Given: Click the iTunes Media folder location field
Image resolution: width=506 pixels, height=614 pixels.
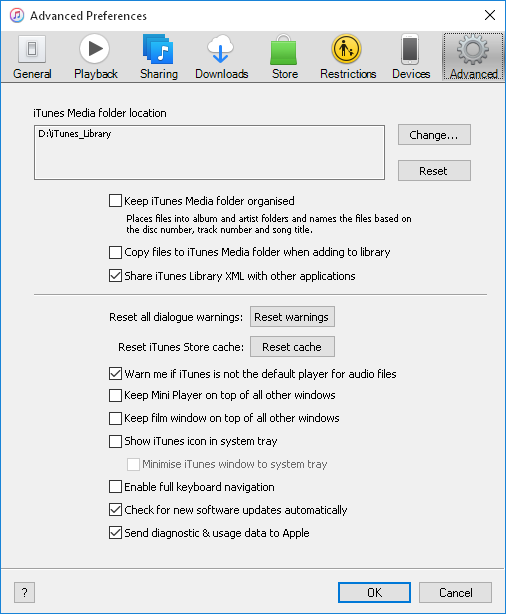Looking at the screenshot, I should click(210, 153).
